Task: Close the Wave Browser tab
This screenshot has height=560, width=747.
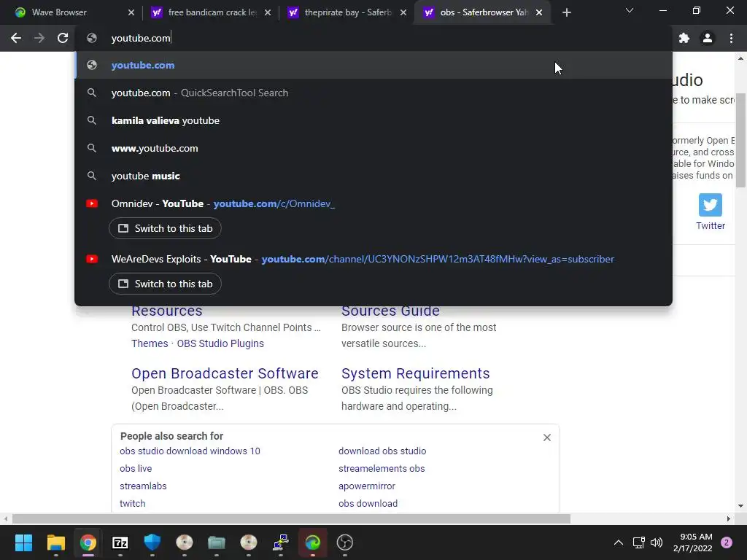Action: [131, 12]
